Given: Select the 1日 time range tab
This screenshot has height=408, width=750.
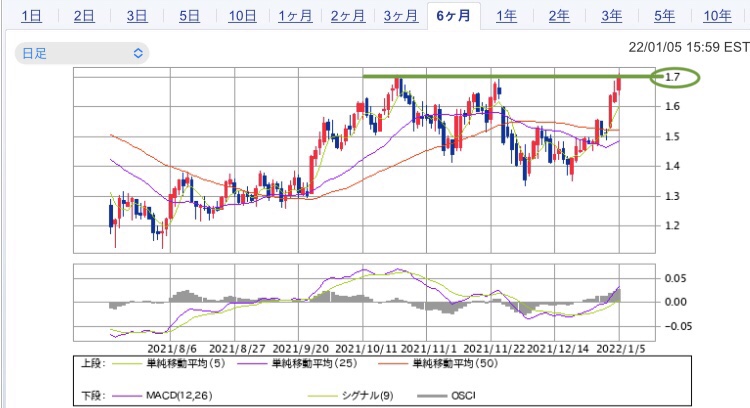Looking at the screenshot, I should point(32,15).
